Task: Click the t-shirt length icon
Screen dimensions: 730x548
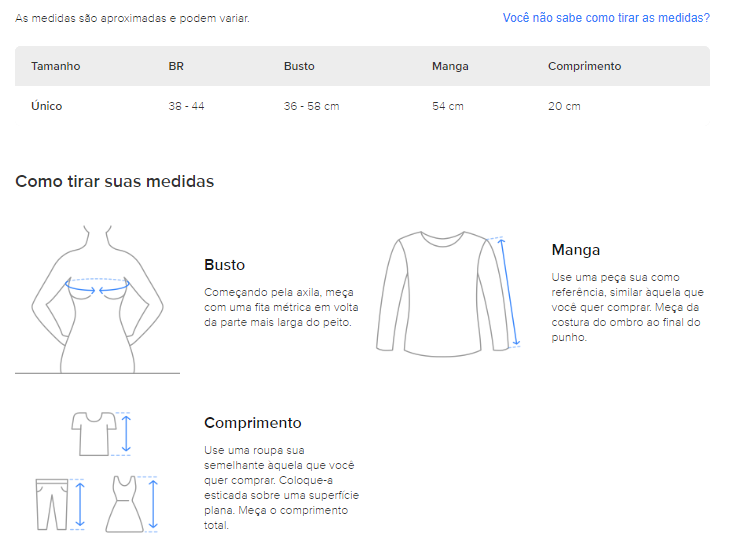Action: point(93,432)
